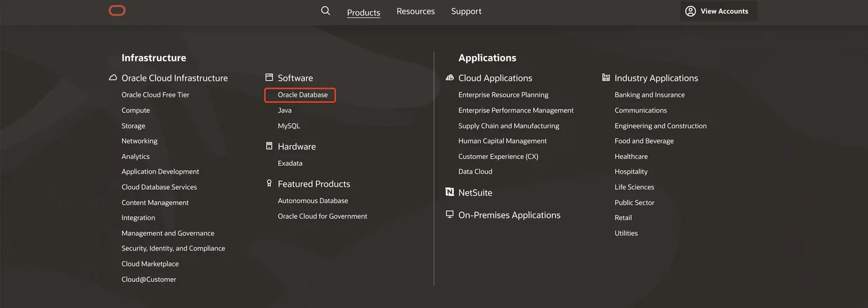Select Content Management
868x308 pixels.
click(x=155, y=202)
